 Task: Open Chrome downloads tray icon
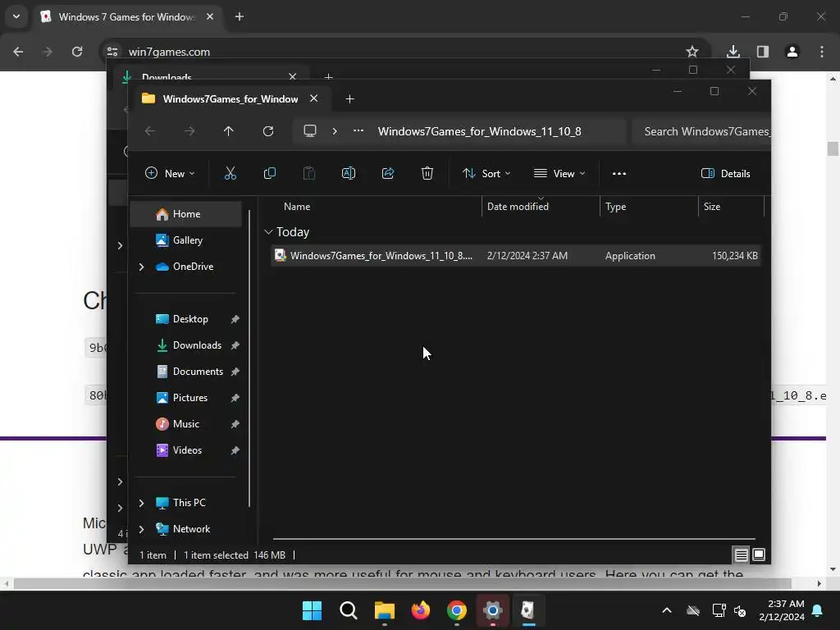pyautogui.click(x=733, y=52)
